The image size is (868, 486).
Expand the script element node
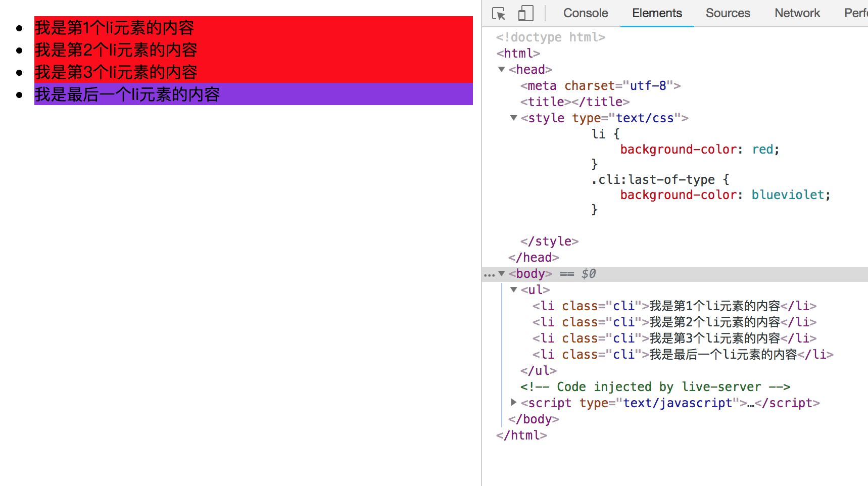click(x=514, y=402)
